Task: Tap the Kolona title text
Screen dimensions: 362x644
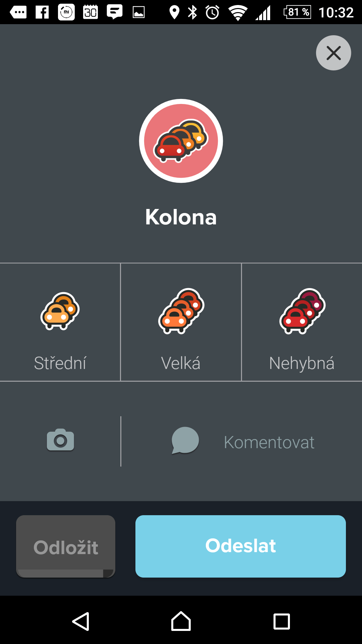Action: [181, 217]
